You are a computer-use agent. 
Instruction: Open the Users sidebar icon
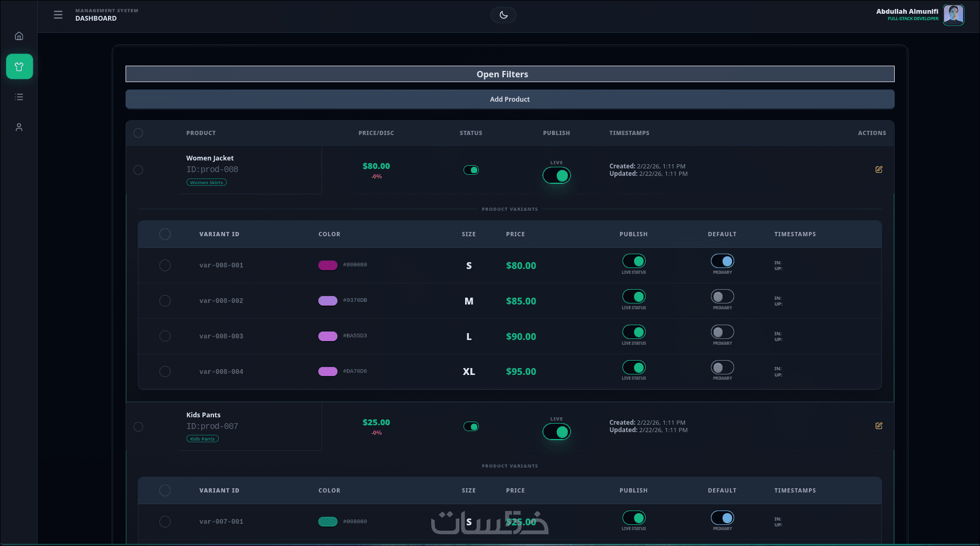pos(19,127)
